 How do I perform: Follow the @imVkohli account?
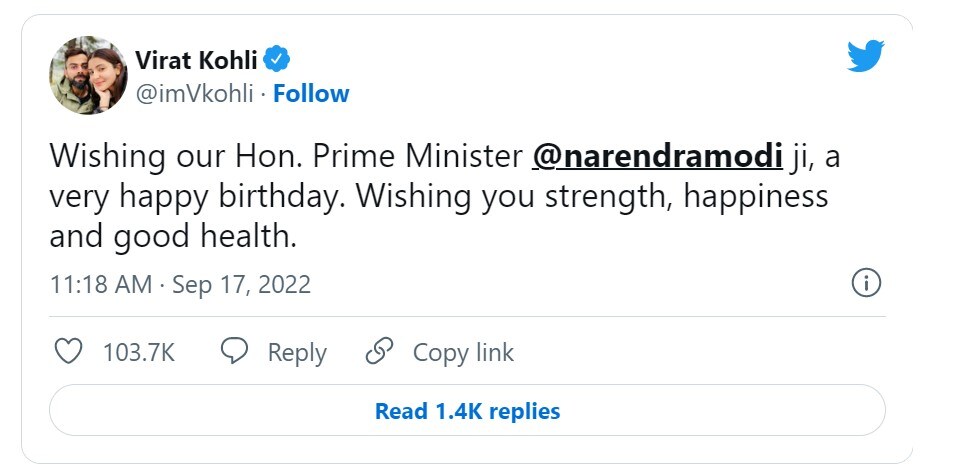(x=311, y=94)
